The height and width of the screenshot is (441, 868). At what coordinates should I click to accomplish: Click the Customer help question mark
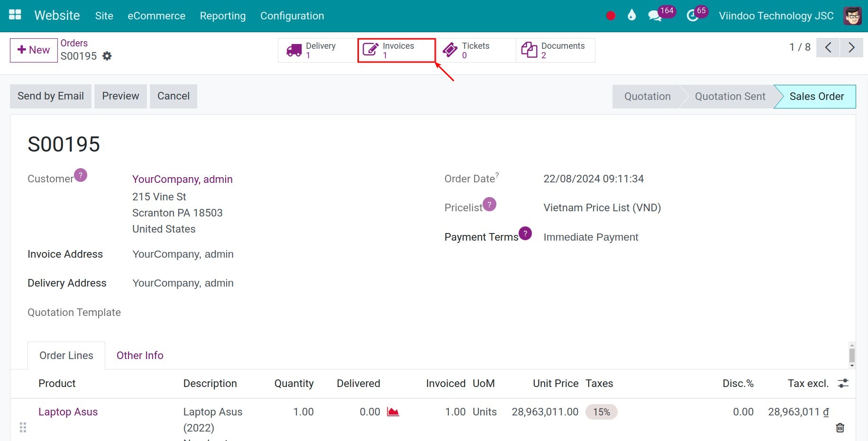(x=81, y=175)
